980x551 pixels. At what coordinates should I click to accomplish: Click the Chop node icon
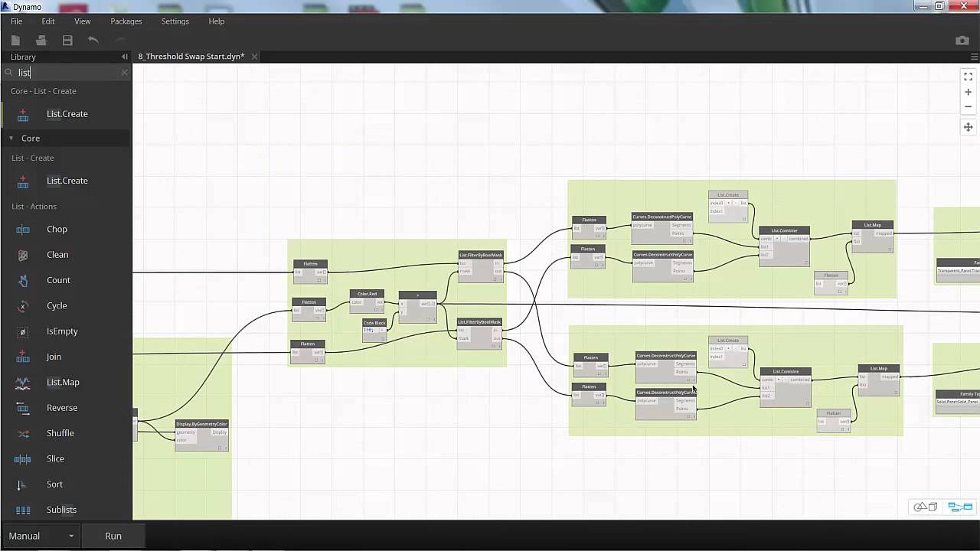point(23,229)
